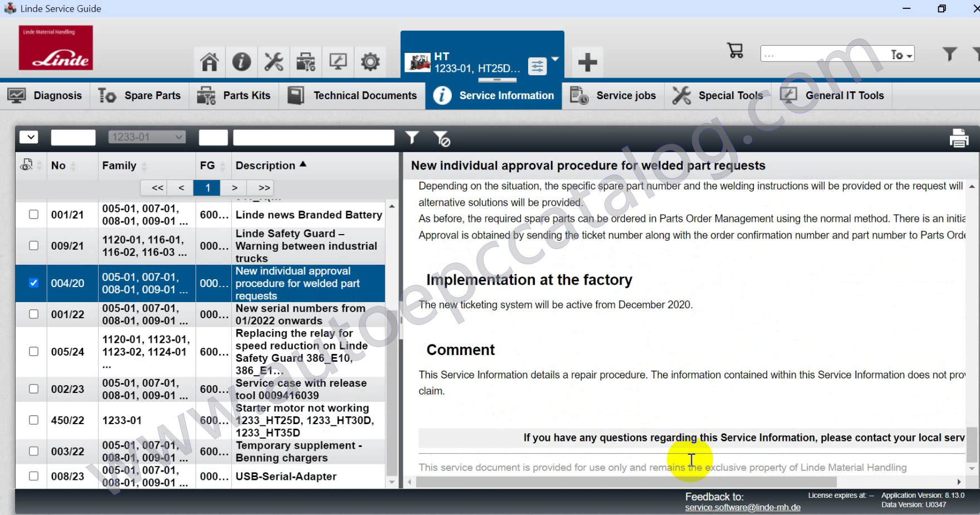Select the USB-Serial-Adapter entry
Screen dimensions: 980x515
tap(286, 477)
